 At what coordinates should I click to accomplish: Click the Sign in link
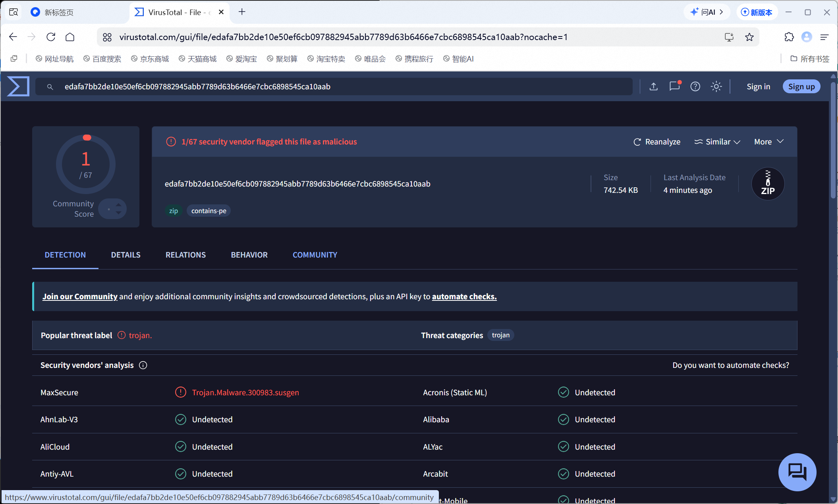[758, 87]
